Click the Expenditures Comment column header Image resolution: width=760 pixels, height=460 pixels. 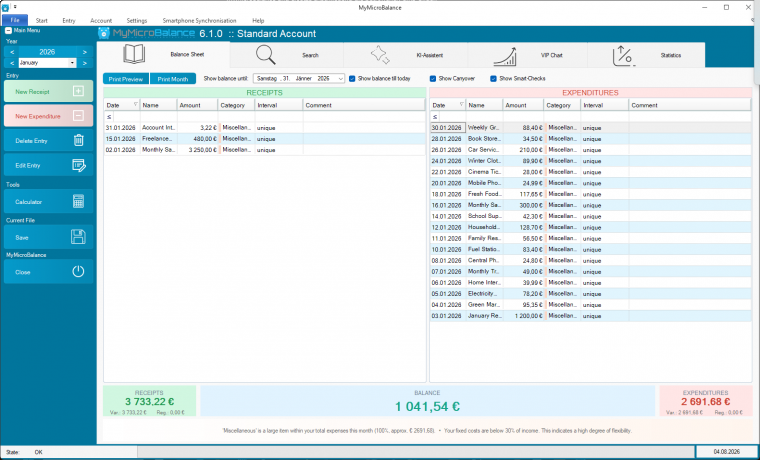[x=690, y=105]
